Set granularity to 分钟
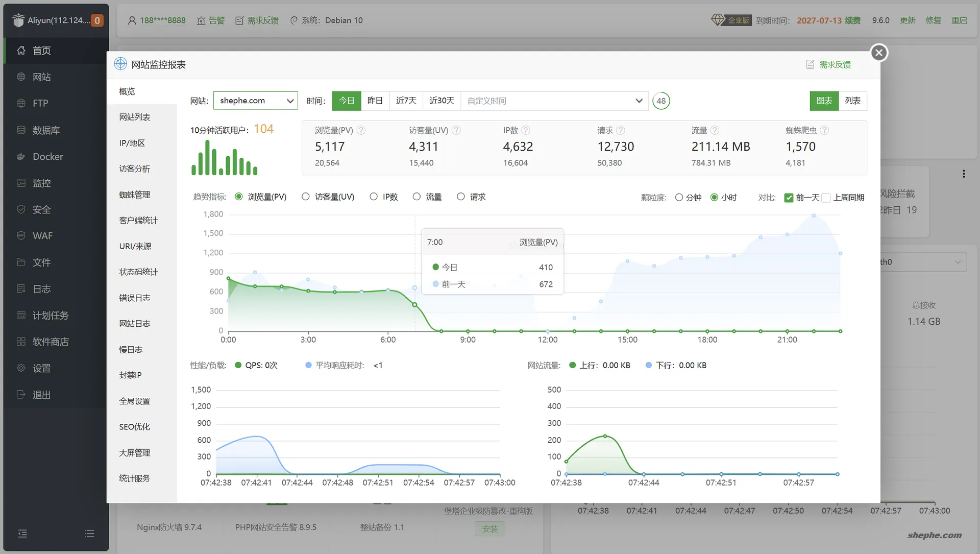The height and width of the screenshot is (554, 980). (x=679, y=198)
